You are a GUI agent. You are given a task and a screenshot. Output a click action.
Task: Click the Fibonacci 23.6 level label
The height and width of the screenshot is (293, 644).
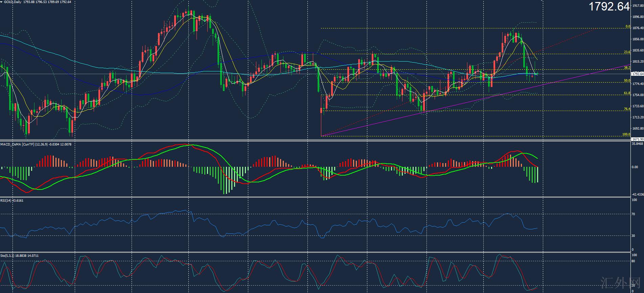click(627, 52)
